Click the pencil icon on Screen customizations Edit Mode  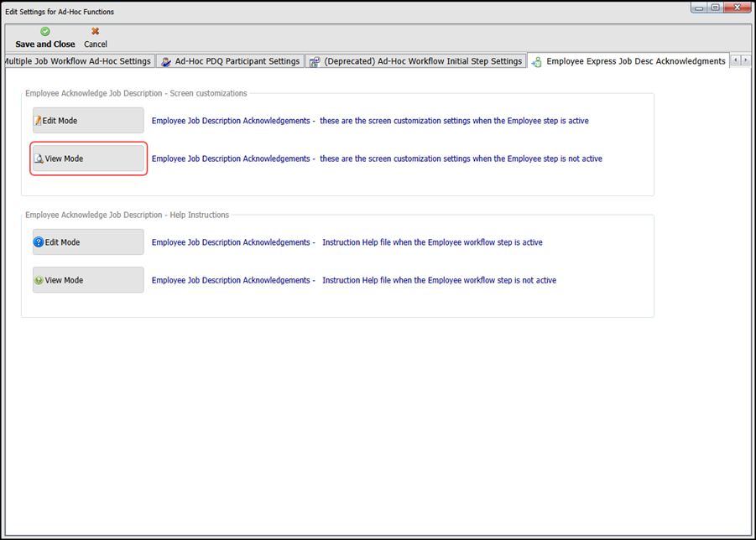tap(38, 121)
